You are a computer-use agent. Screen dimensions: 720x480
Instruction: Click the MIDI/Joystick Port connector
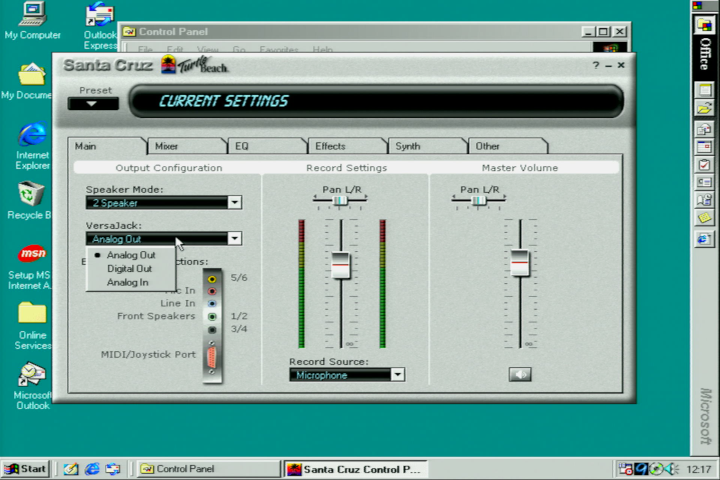pyautogui.click(x=212, y=357)
